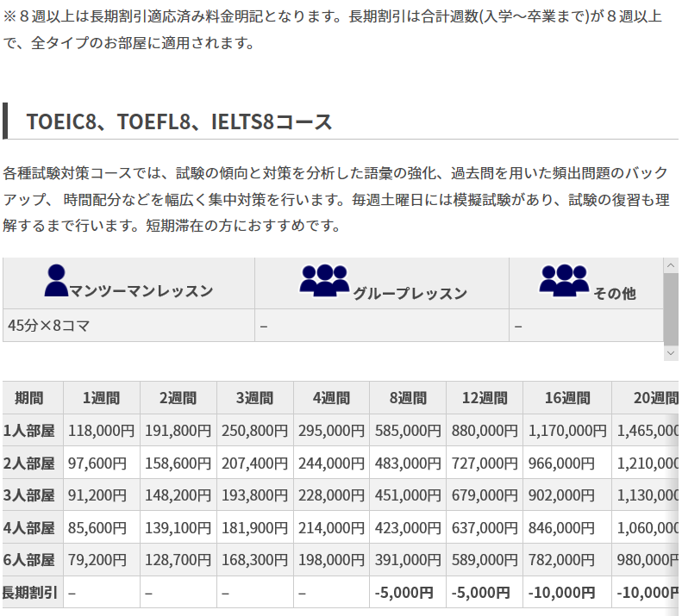Click the people icon beside その他
This screenshot has width=682, height=616.
point(564,280)
